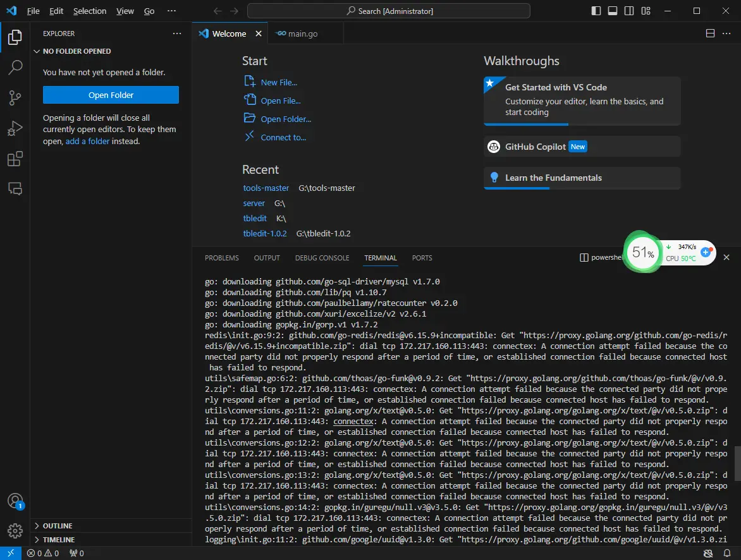Image resolution: width=741 pixels, height=560 pixels.
Task: Open Customize Layout icon
Action: click(x=646, y=11)
